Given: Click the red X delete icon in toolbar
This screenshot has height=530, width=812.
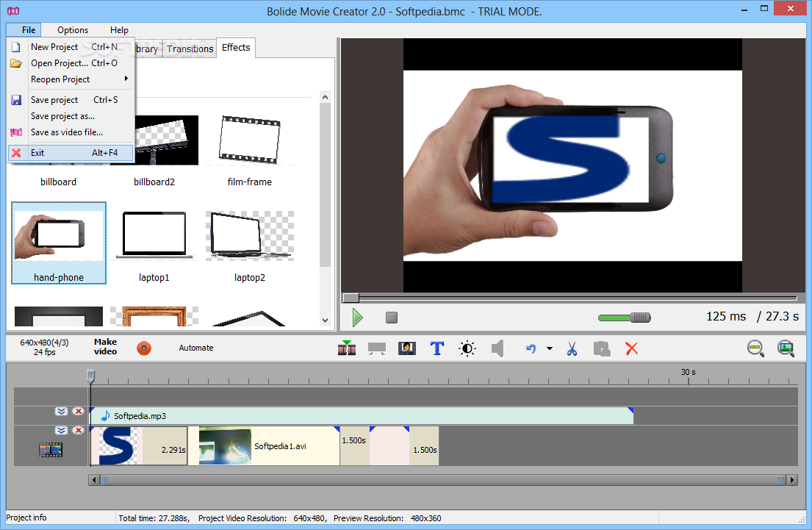Looking at the screenshot, I should [x=631, y=348].
